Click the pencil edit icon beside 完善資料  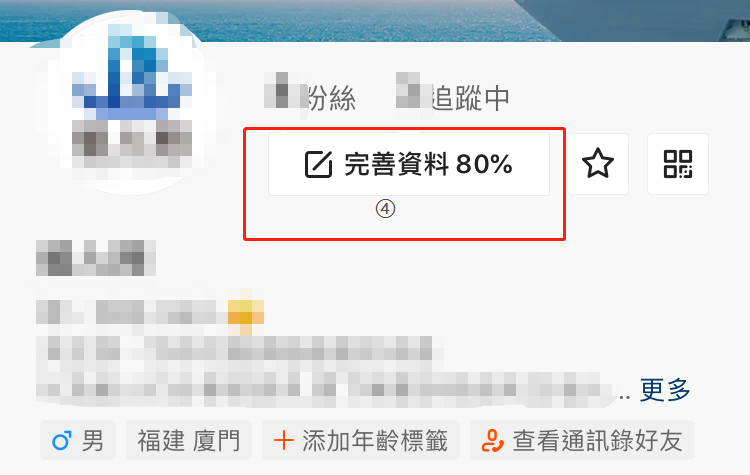coord(319,165)
